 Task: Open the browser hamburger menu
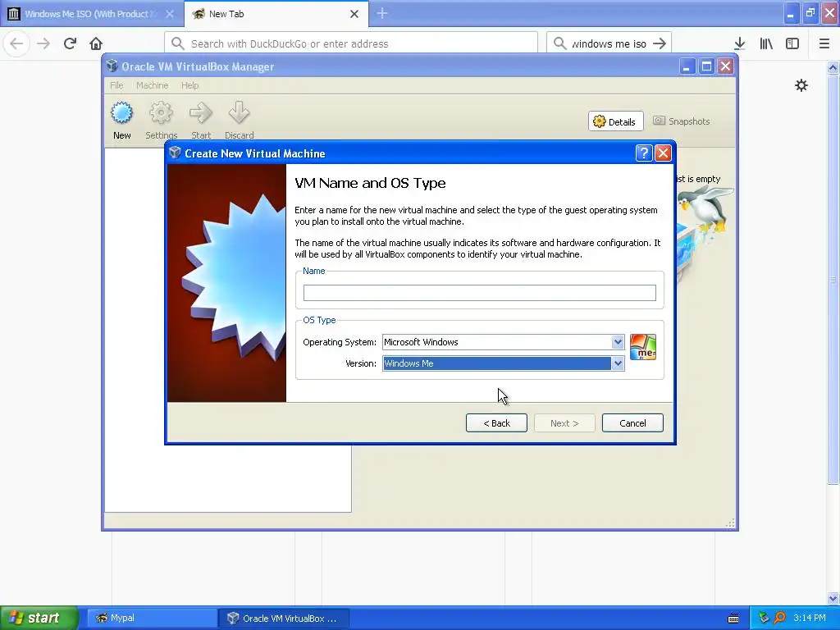[824, 43]
